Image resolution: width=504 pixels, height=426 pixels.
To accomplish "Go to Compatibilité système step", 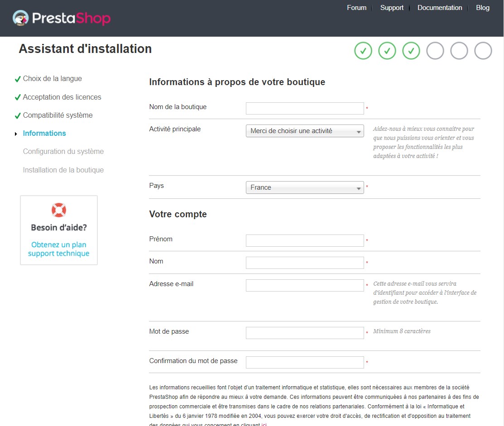I will [58, 115].
